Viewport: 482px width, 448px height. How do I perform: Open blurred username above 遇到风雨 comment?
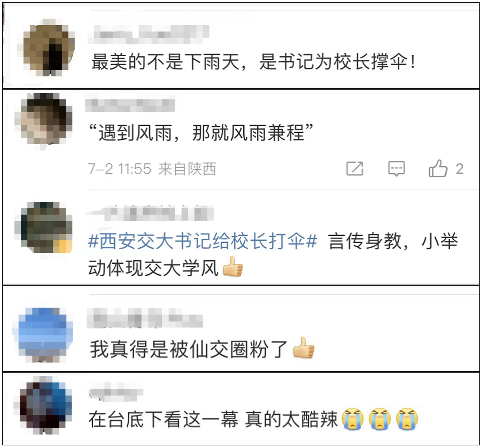pyautogui.click(x=130, y=105)
